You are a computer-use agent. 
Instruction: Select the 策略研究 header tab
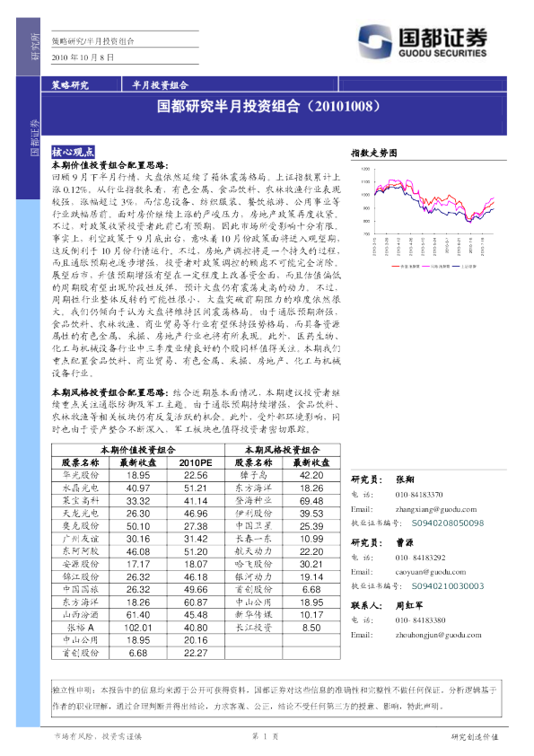70,85
